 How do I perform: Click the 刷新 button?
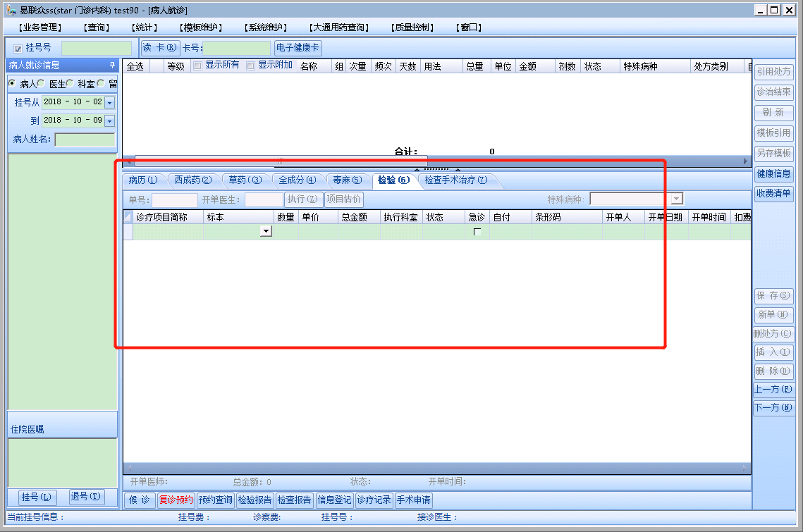(x=774, y=112)
